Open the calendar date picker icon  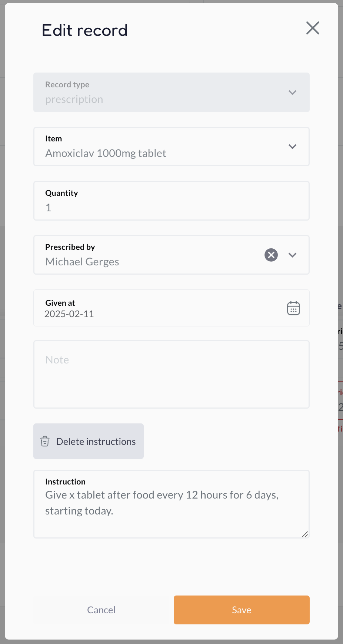pyautogui.click(x=293, y=308)
